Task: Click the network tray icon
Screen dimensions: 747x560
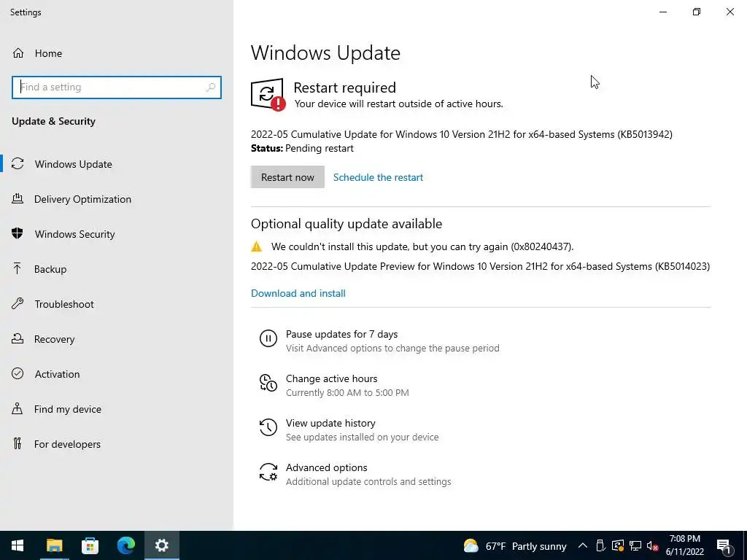Action: 635,545
